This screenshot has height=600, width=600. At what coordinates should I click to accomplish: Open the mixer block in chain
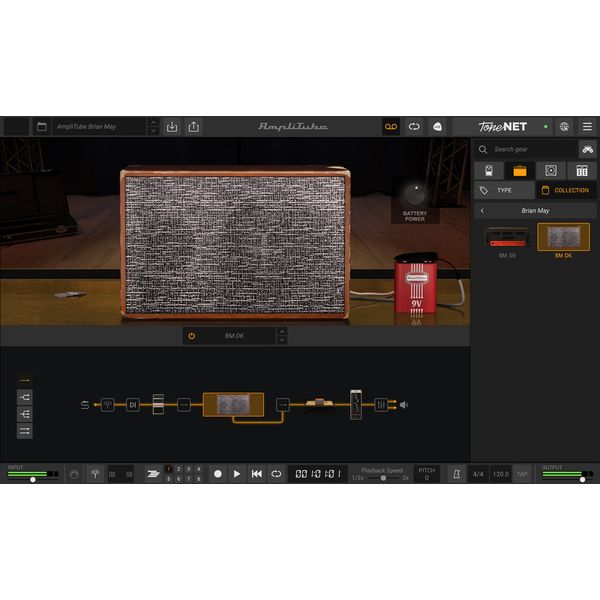381,405
